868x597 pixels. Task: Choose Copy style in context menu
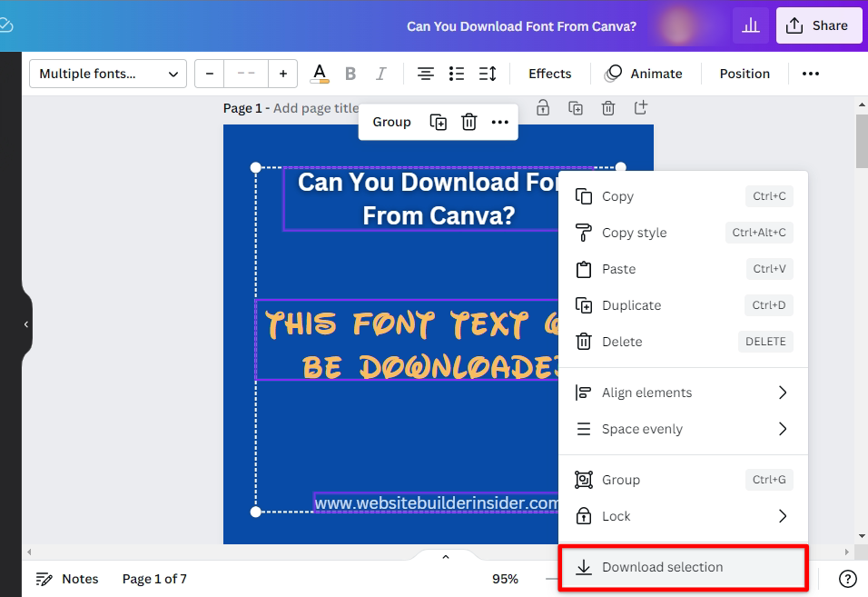[634, 233]
